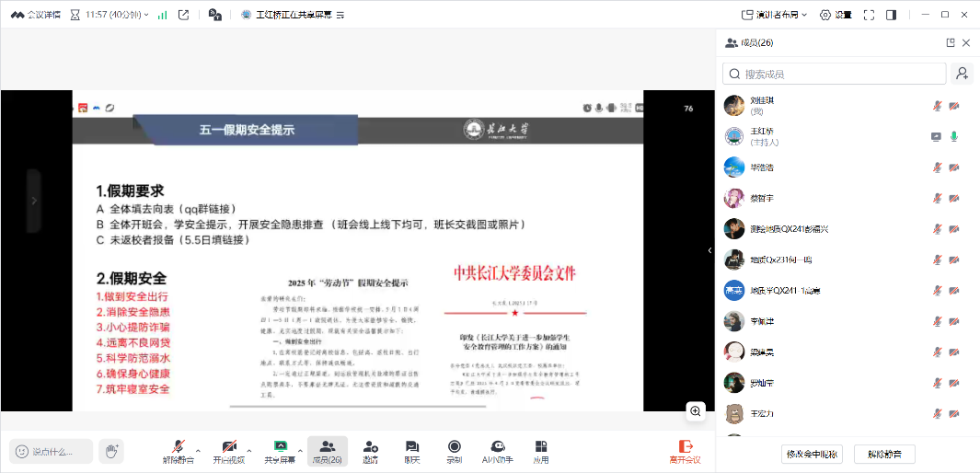Click the raise hand icon
Viewport: 980px width, 473px height.
click(x=111, y=450)
